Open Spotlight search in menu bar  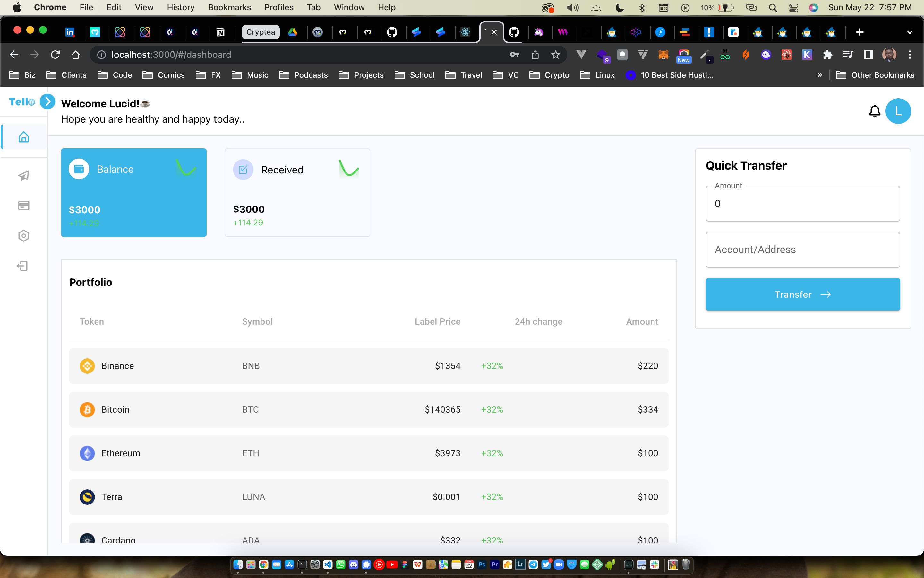[x=773, y=8]
